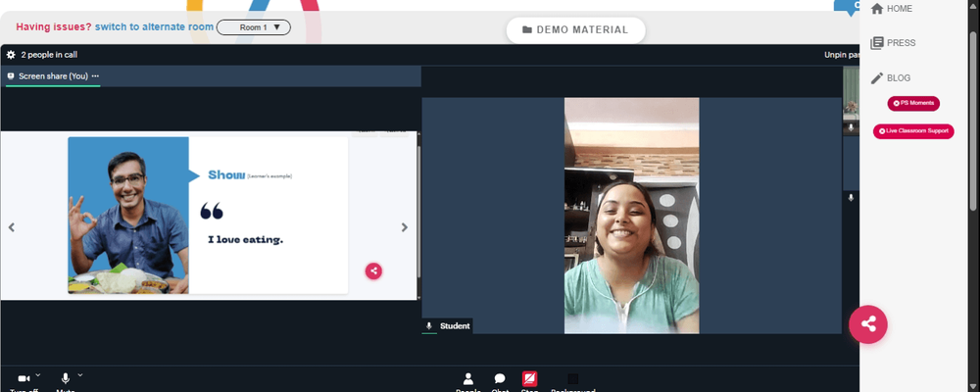Click the folder icon on Demo Material
Image resolution: width=980 pixels, height=392 pixels.
(x=527, y=30)
